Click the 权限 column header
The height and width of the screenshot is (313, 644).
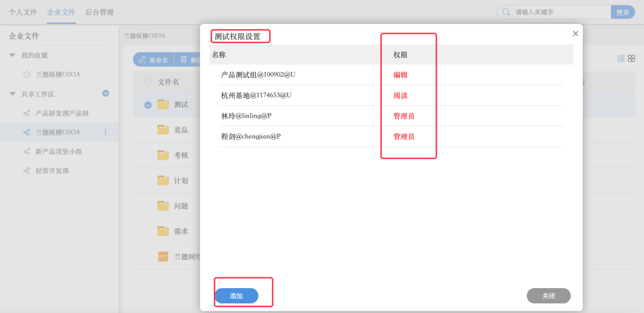400,54
